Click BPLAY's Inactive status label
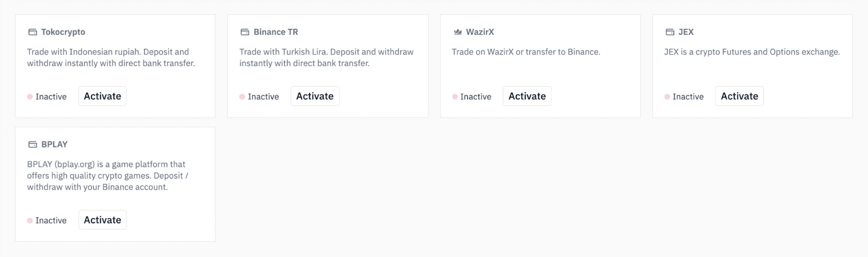Viewport: 868px width, 257px height. tap(51, 220)
